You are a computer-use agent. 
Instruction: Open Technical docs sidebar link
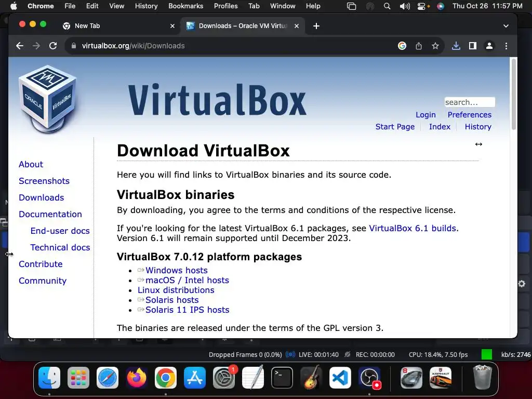click(x=60, y=247)
